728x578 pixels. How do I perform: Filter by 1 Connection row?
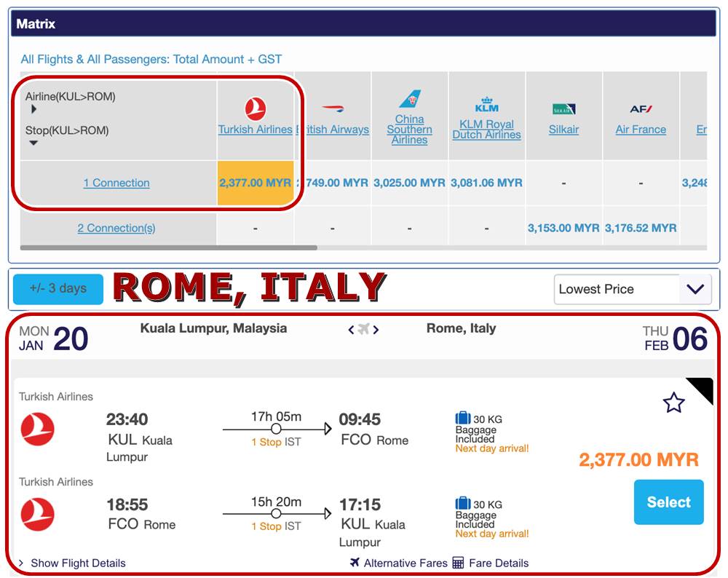116,183
